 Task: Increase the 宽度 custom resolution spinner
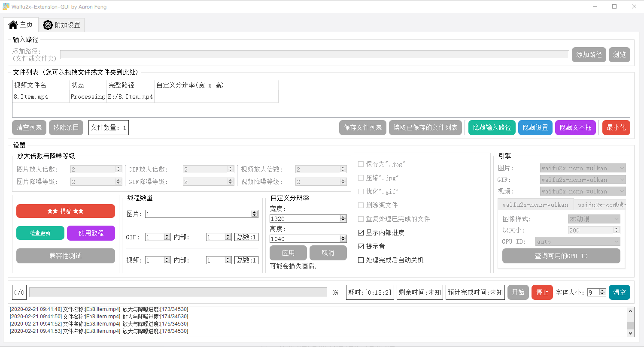(343, 217)
